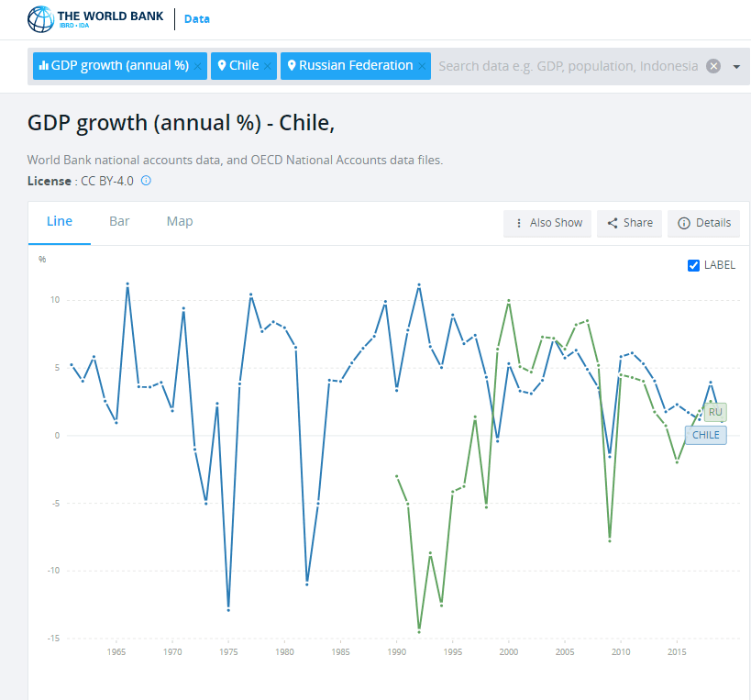
Task: Focus the data search input field
Action: click(x=568, y=66)
